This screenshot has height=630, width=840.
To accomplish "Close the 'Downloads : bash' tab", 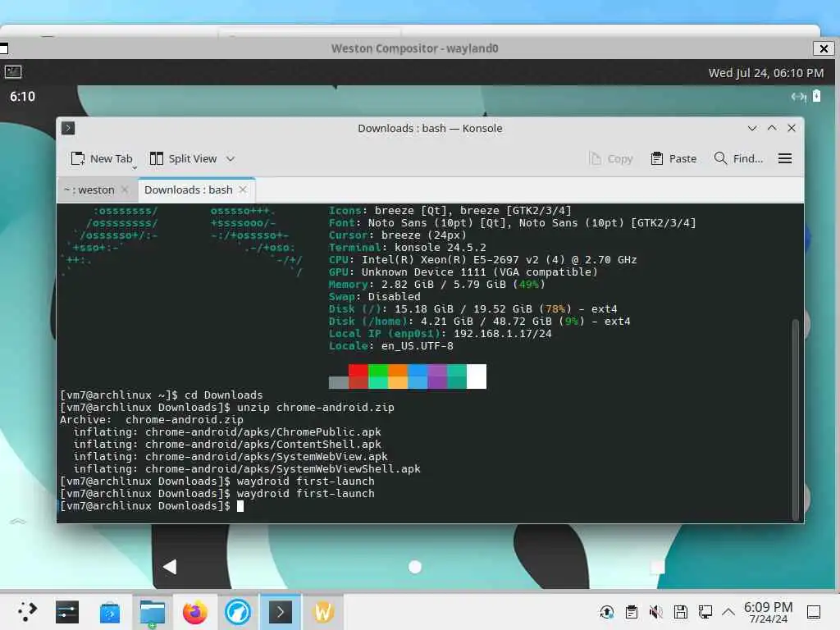I will pyautogui.click(x=243, y=189).
